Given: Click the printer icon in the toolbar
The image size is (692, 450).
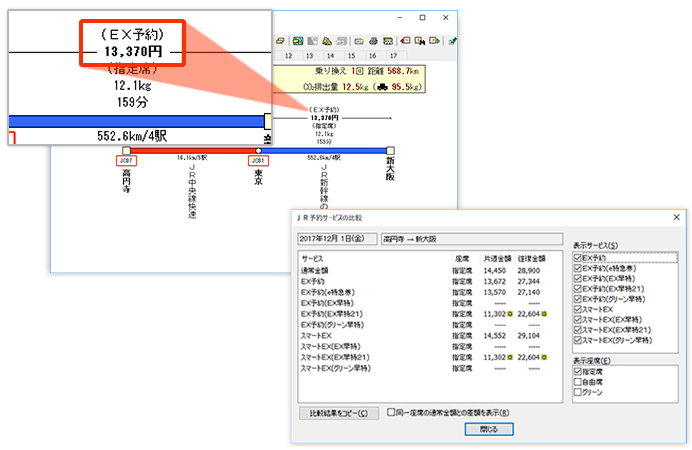Looking at the screenshot, I should (x=373, y=41).
